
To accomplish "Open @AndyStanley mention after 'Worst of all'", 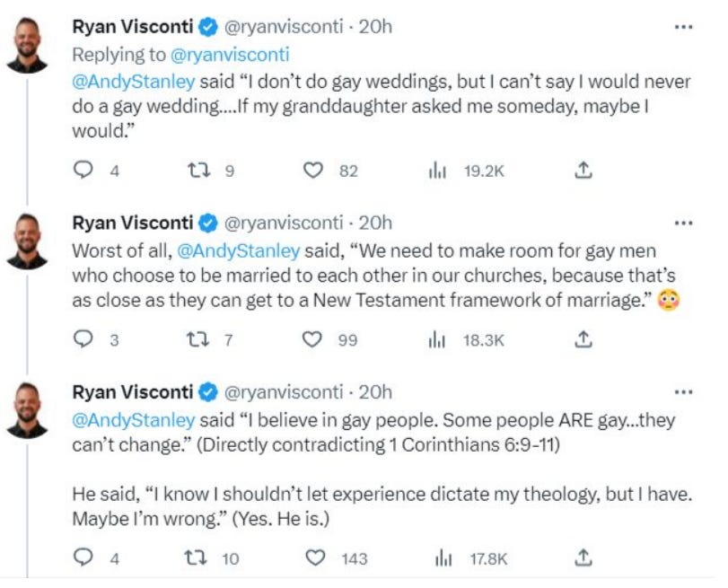I will click(x=239, y=251).
